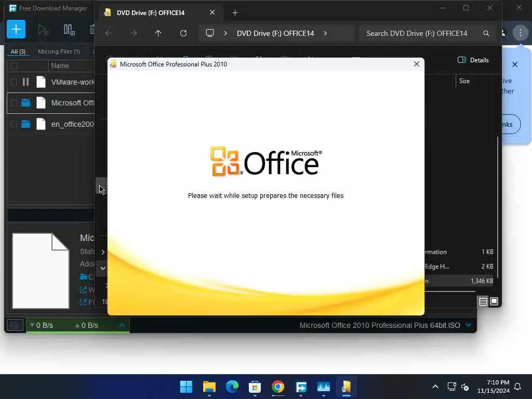The height and width of the screenshot is (399, 532).
Task: Expand the breadcrumb chevron after the PC icon
Action: [x=225, y=33]
